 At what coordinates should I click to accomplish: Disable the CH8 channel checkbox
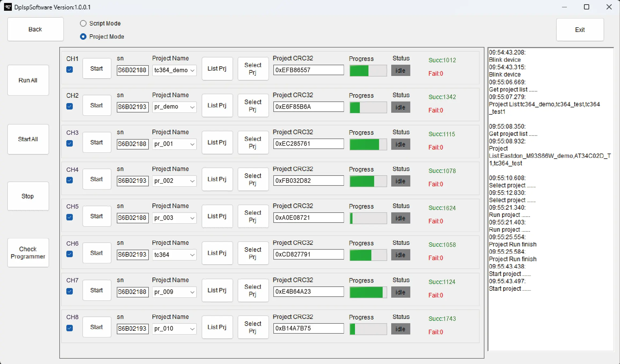click(70, 328)
